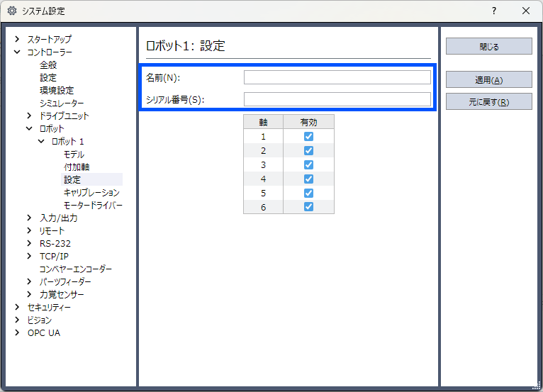The image size is (543, 392).
Task: Expand the セキュリティー node
Action: click(x=17, y=307)
